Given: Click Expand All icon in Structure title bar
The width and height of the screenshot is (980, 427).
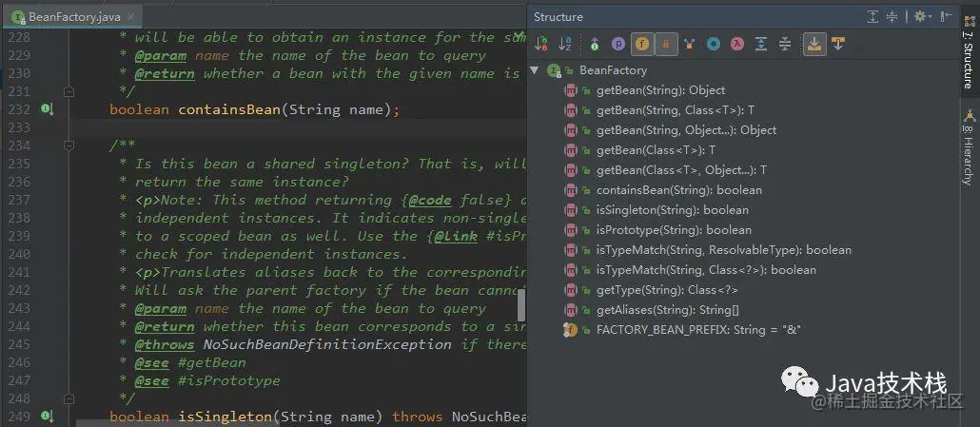Looking at the screenshot, I should click(x=873, y=17).
